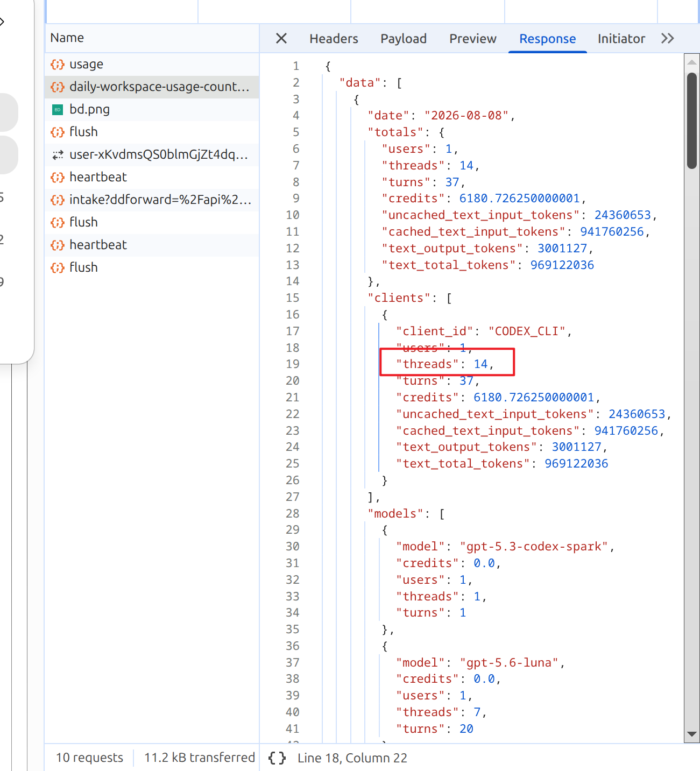
Task: Close the request details panel
Action: [281, 38]
